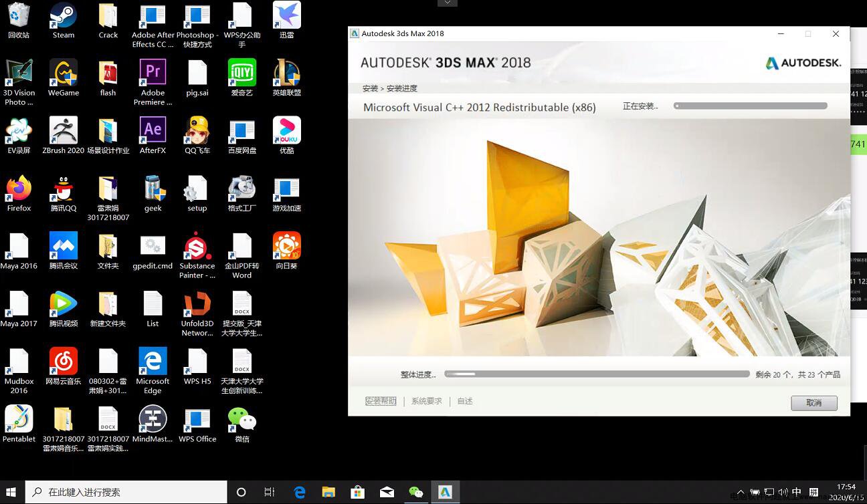Open the QQ飞车 game icon
The height and width of the screenshot is (504, 867).
[x=197, y=136]
